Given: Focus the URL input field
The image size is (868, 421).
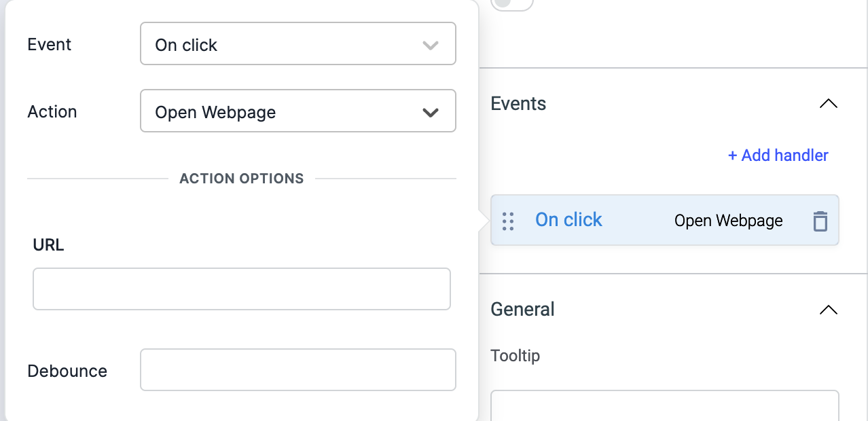Looking at the screenshot, I should pos(241,289).
